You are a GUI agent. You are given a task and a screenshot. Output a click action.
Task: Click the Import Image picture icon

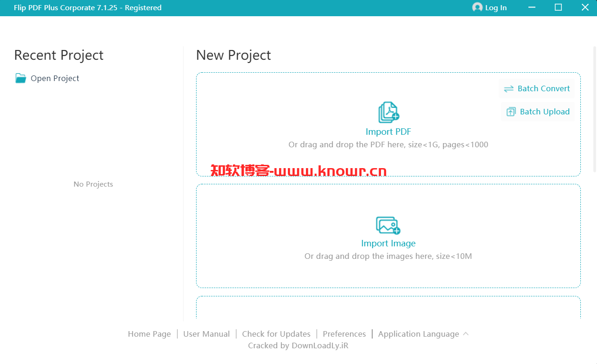tap(388, 225)
